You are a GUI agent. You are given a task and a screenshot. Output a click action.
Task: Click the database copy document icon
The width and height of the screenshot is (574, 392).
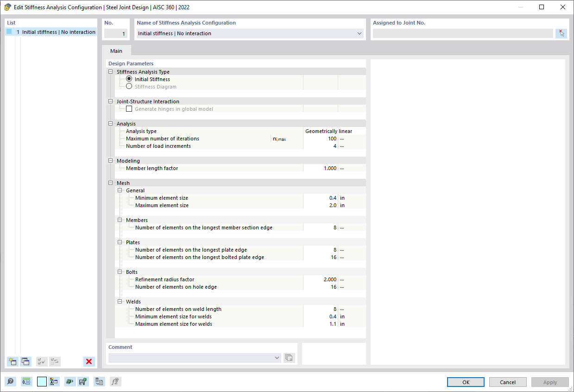tap(99, 382)
